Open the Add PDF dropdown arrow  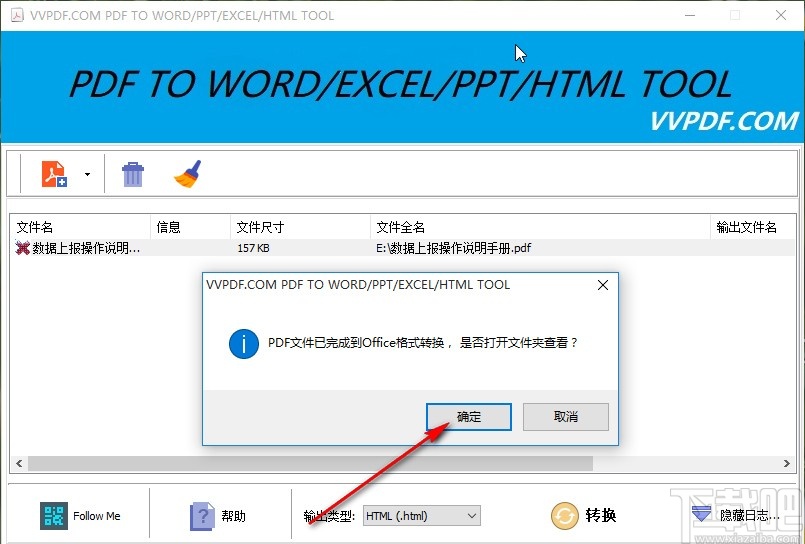point(87,174)
